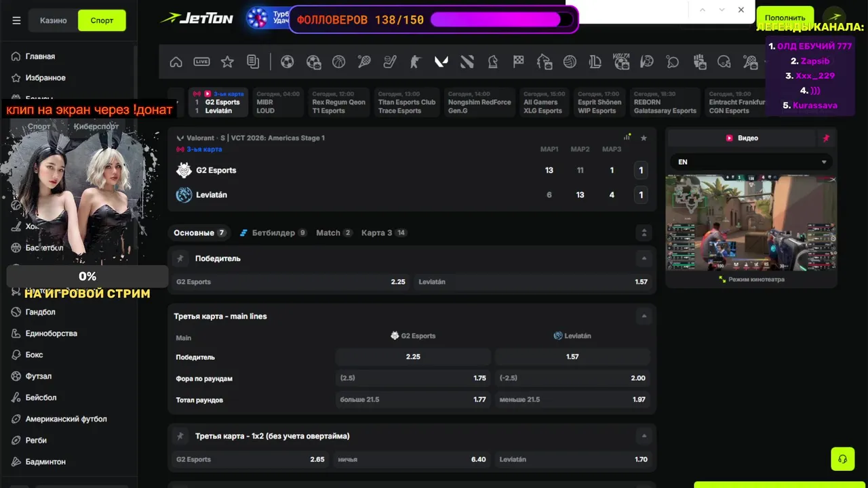Image resolution: width=868 pixels, height=488 pixels.
Task: Open the MIBR vs LOUD match card
Action: coord(278,102)
